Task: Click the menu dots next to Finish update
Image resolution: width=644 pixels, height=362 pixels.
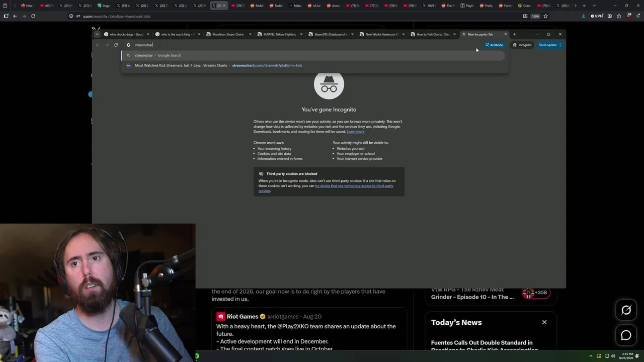Action: (560, 45)
